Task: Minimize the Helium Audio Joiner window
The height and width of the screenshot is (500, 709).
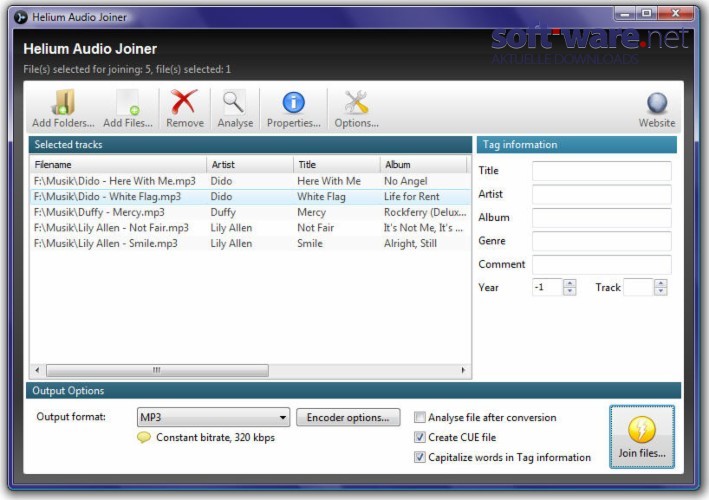Action: 625,14
